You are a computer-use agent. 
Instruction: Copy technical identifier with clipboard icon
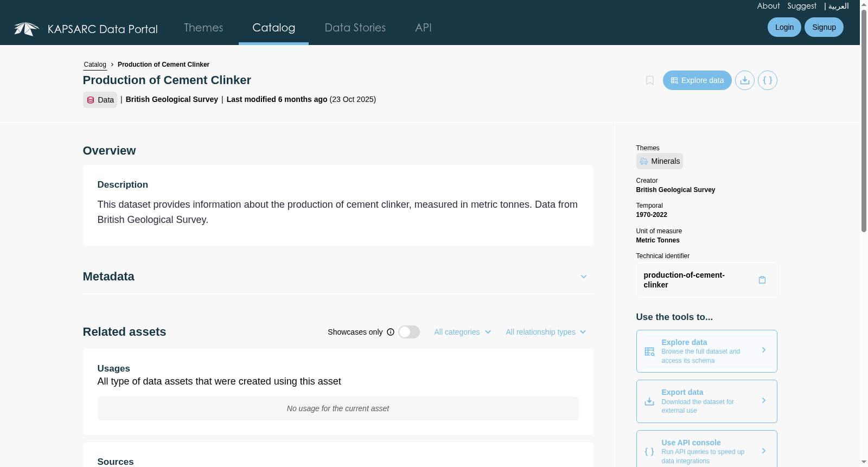(762, 280)
